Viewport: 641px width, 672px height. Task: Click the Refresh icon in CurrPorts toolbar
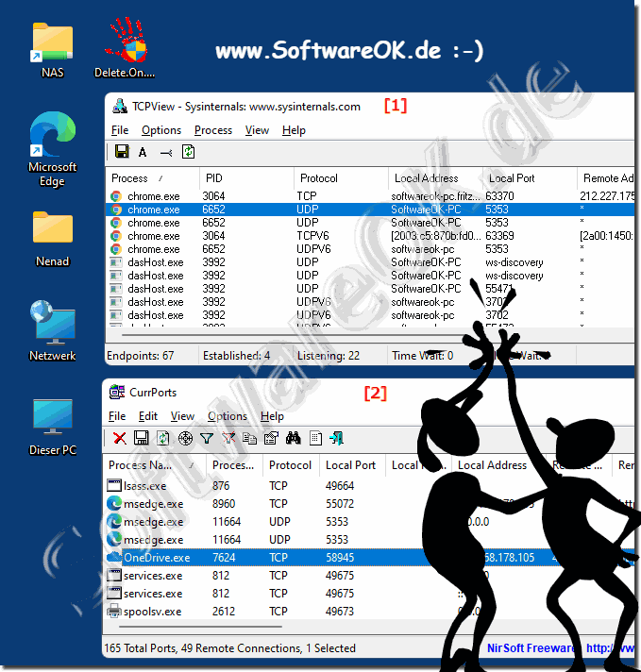163,438
